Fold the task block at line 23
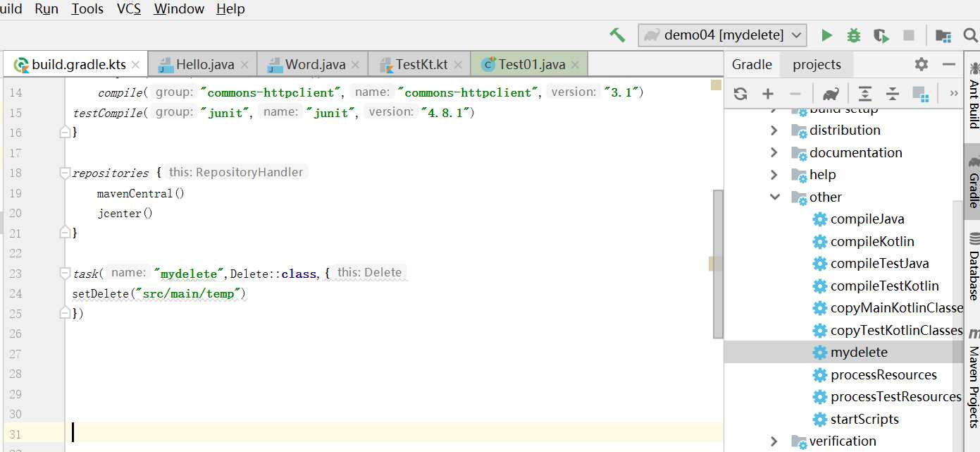 click(65, 273)
